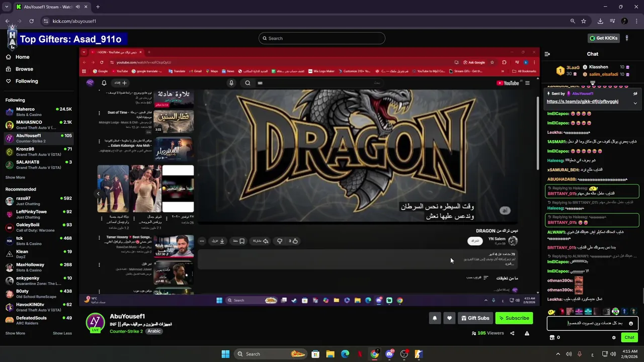Open the Chrome downloads icon
Screen dimensions: 644x362
point(600,21)
